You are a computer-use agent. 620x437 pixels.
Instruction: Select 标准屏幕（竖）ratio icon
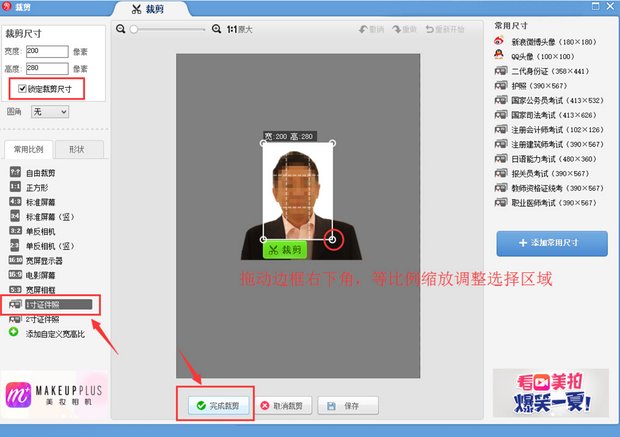click(x=15, y=216)
